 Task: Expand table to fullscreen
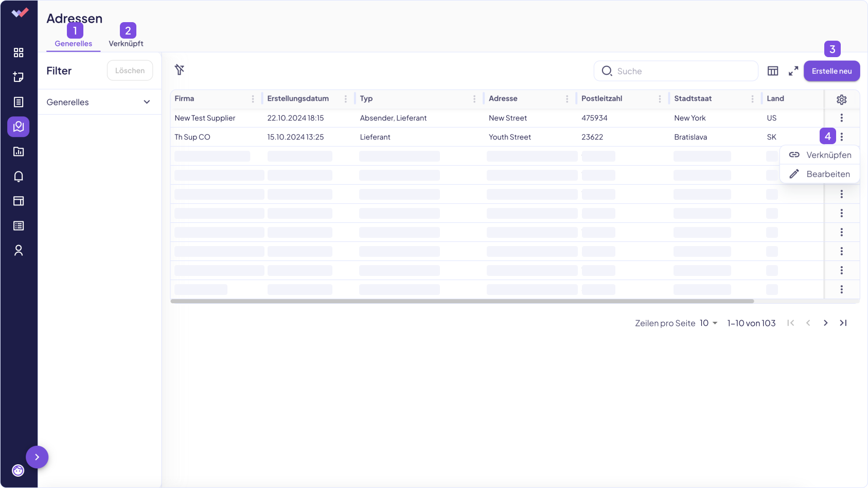click(x=793, y=71)
